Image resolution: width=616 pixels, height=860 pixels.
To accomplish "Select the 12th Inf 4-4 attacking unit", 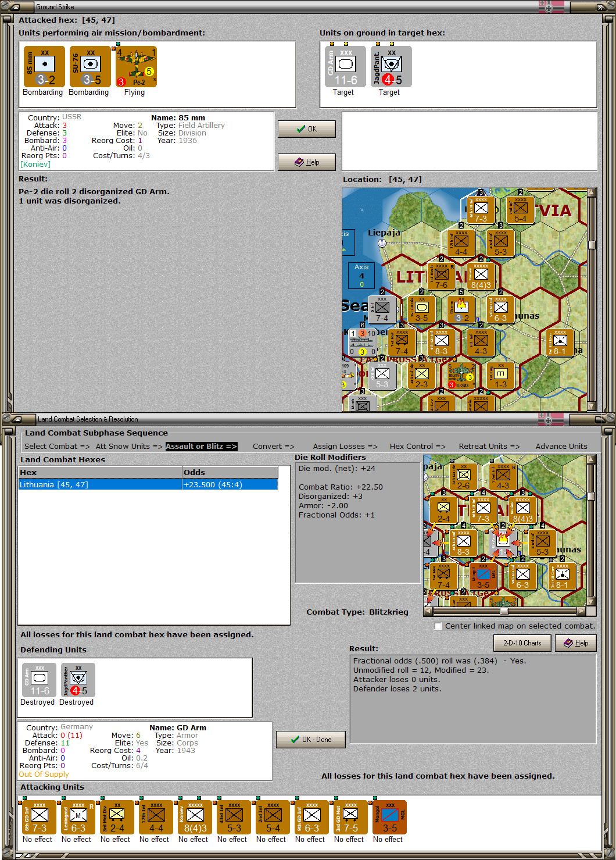I will 156,818.
